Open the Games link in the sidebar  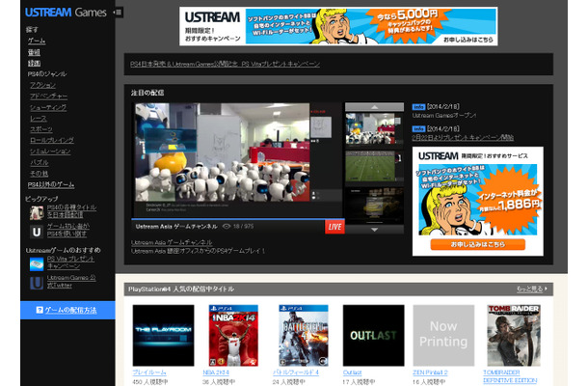(x=37, y=41)
